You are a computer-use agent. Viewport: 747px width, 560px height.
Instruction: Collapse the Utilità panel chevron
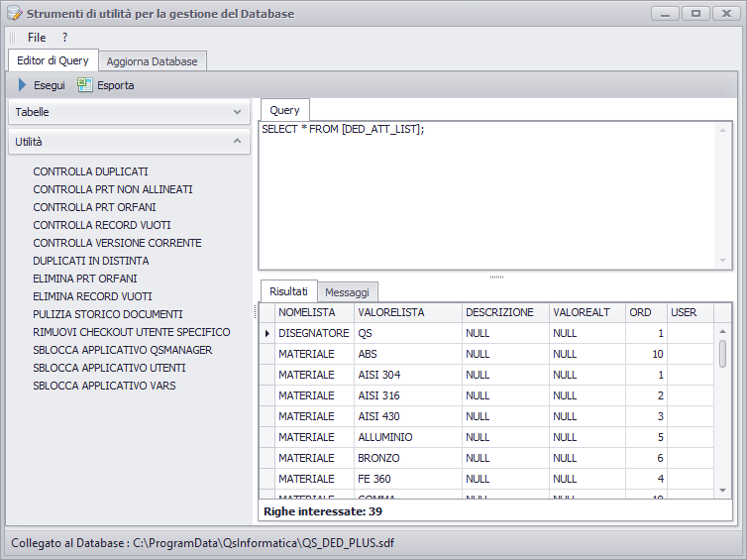[237, 141]
